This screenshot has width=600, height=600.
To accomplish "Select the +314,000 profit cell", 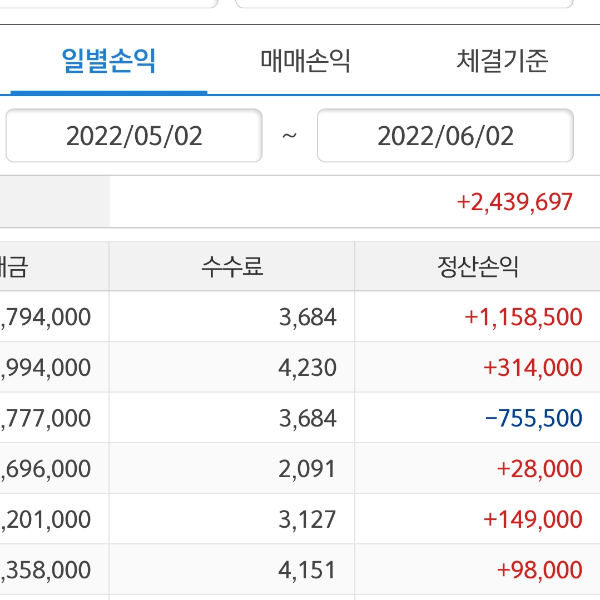I will click(x=532, y=367).
